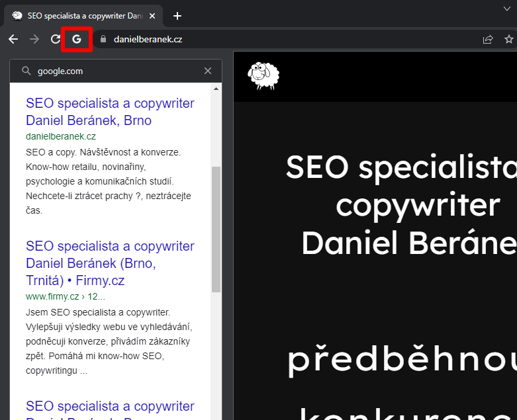Open the Firmy.cz result for Daniel Beránek
The width and height of the screenshot is (517, 420).
pyautogui.click(x=110, y=263)
